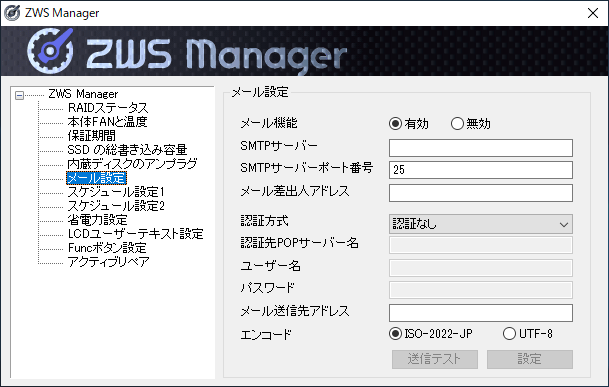Image resolution: width=609 pixels, height=387 pixels.
Task: Open スケジュール設定1 in the tree
Action: tap(116, 192)
